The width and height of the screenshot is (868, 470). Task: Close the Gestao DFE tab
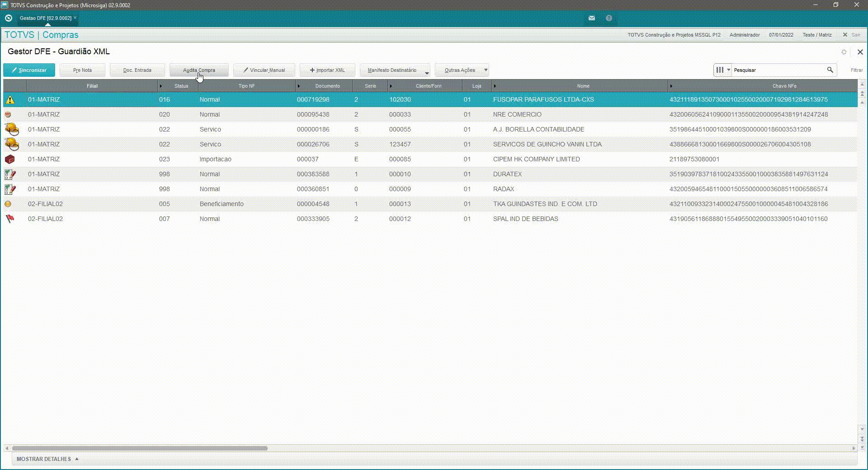coord(75,18)
